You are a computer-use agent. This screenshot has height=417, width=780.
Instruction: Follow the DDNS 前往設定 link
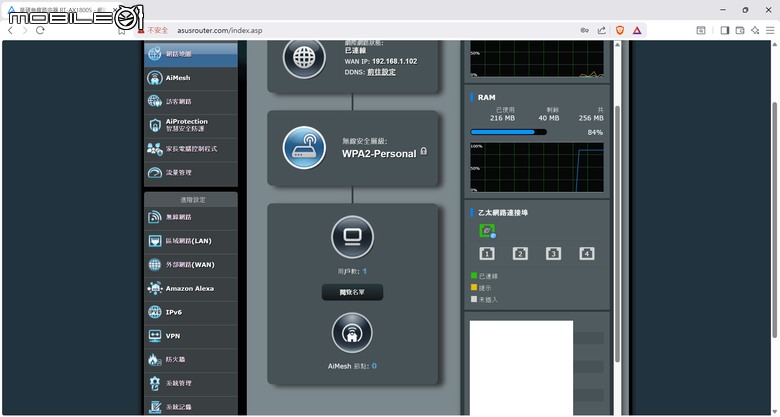click(382, 72)
